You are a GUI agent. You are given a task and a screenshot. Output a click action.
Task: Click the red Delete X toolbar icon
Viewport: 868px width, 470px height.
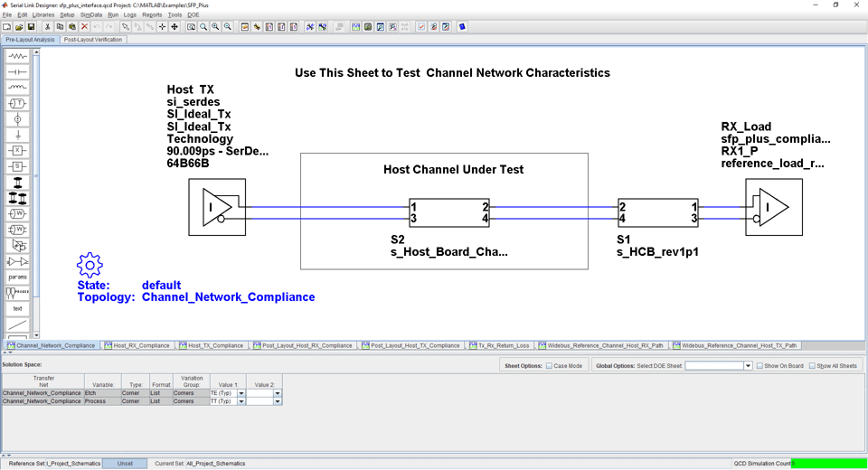[84, 27]
